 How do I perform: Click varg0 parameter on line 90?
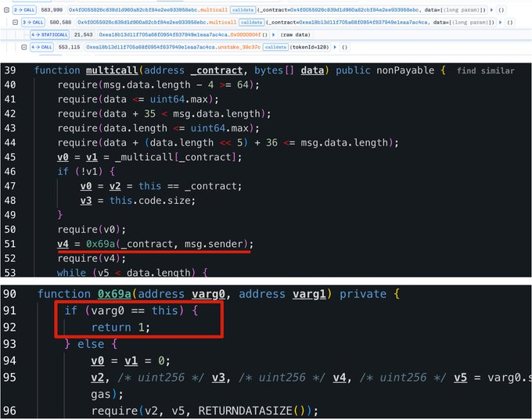point(208,294)
